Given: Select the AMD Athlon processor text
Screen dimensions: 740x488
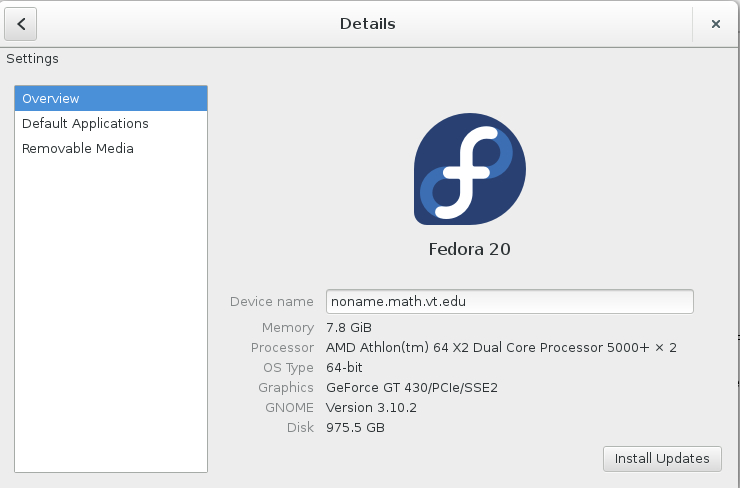Looking at the screenshot, I should click(501, 348).
